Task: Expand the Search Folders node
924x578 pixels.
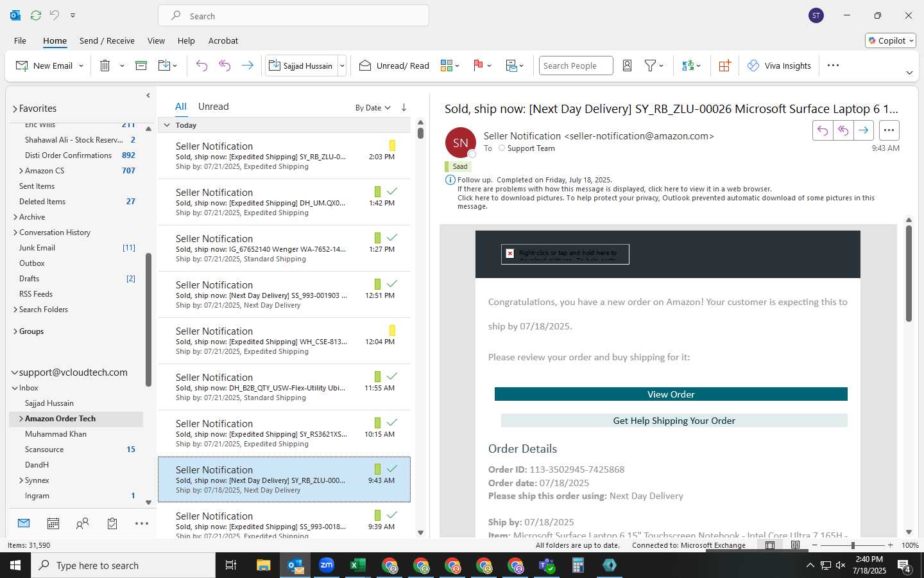Action: point(15,310)
